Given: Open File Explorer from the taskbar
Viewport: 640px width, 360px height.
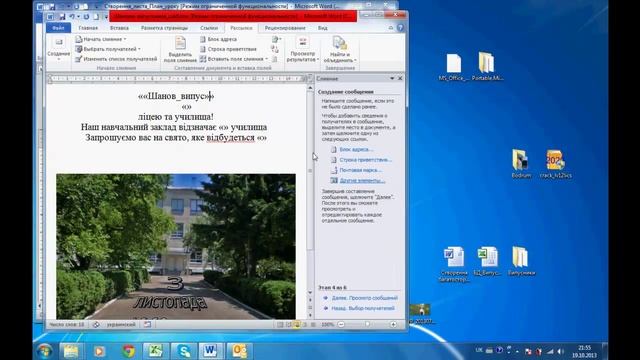Looking at the screenshot, I should (71, 351).
